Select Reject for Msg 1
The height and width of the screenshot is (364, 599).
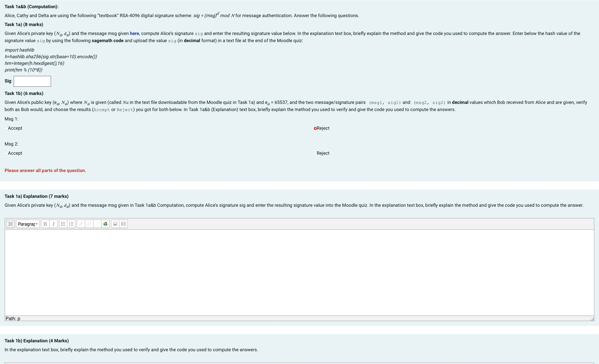pos(315,128)
